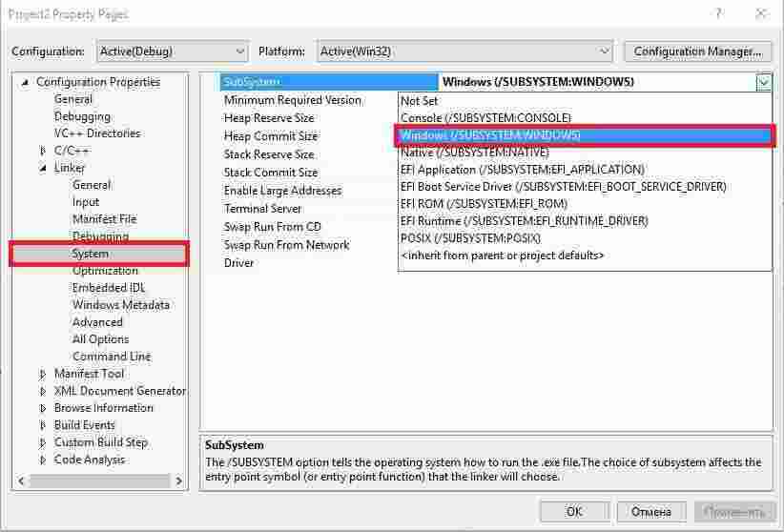Expand the C/C++ tree node
Screen dimensions: 784x532
43,151
